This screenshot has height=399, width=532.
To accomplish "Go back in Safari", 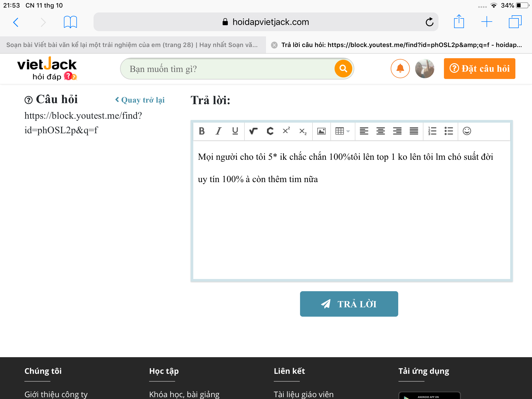I will pyautogui.click(x=16, y=22).
